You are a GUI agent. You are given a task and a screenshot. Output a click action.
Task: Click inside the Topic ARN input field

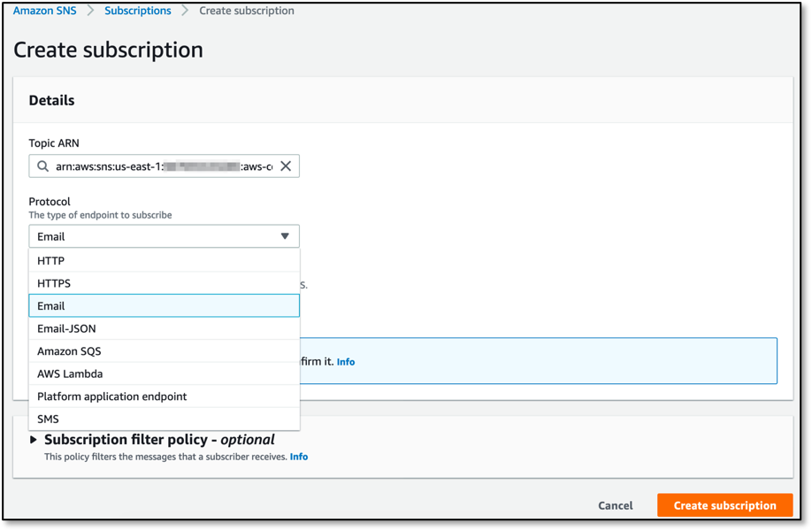click(x=164, y=166)
